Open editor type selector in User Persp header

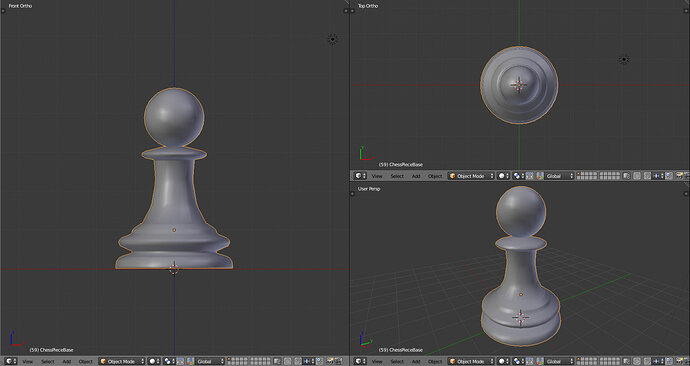(361, 361)
